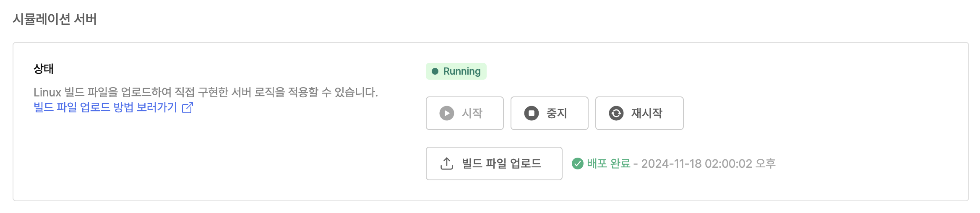Click the deployment timestamp 2024-11-18 02:00:02
The width and height of the screenshot is (980, 213).
pyautogui.click(x=697, y=164)
